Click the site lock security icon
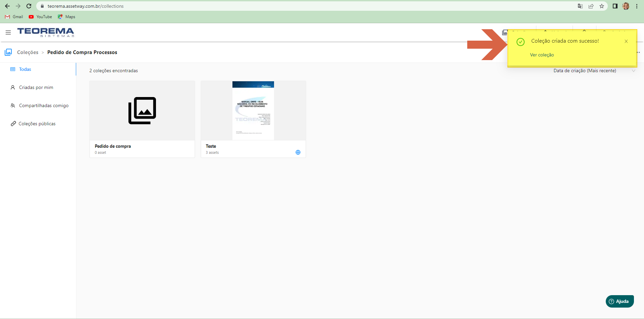644x319 pixels. pyautogui.click(x=42, y=6)
